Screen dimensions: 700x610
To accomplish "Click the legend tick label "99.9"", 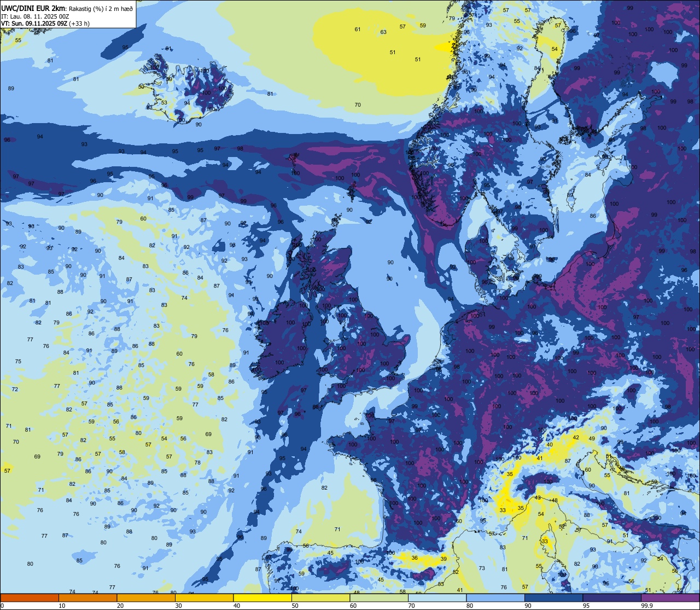I will pyautogui.click(x=647, y=606).
